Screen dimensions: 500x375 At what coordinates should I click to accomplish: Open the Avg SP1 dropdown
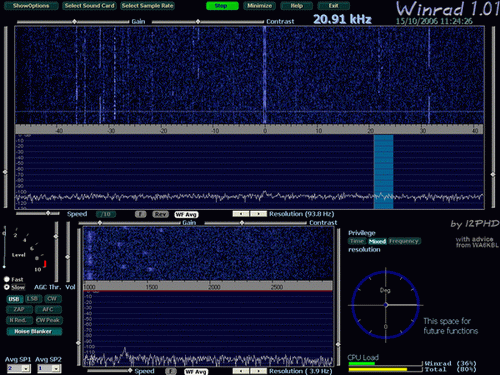click(x=26, y=368)
